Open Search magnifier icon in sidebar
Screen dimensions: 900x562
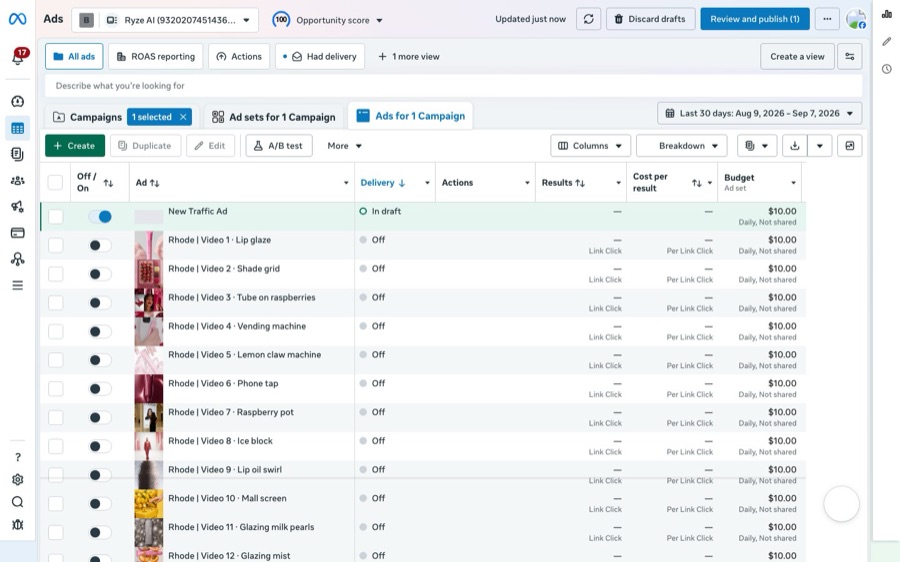[x=18, y=502]
